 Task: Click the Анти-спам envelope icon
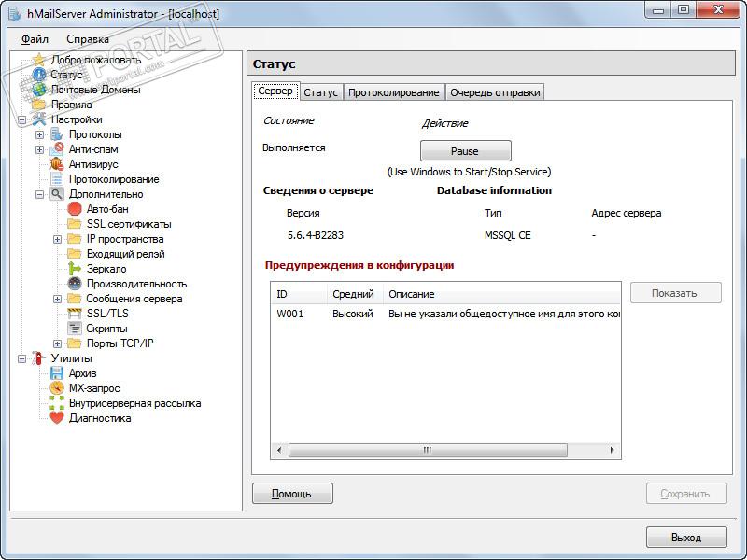(x=57, y=149)
